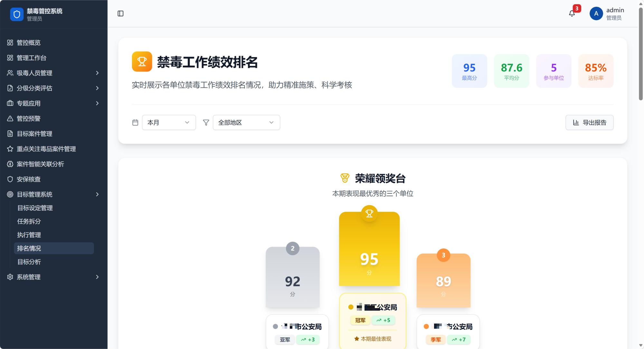Click the 95 最高分 stat card
The image size is (644, 349).
(469, 71)
